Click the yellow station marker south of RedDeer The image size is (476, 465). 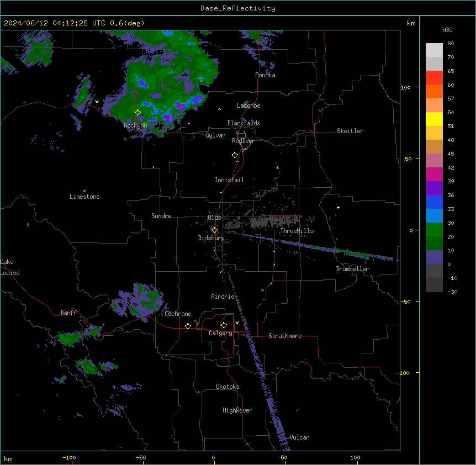tap(235, 155)
